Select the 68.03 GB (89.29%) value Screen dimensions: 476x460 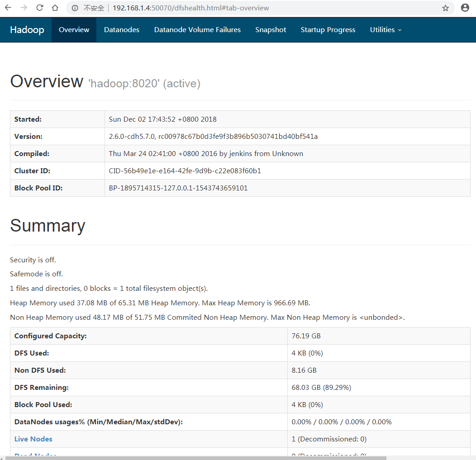click(321, 388)
